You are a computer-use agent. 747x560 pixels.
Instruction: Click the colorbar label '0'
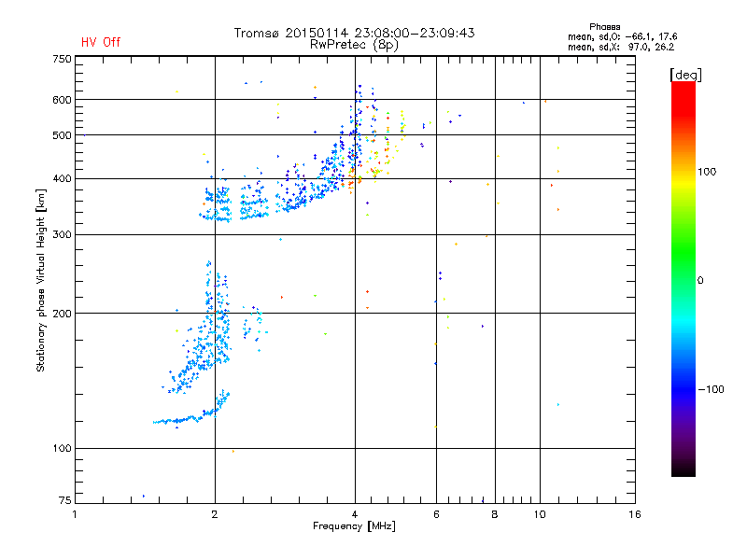pos(700,281)
